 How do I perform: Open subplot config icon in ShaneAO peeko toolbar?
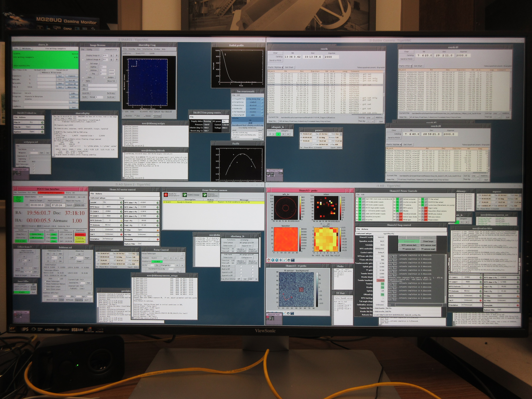tap(289, 260)
